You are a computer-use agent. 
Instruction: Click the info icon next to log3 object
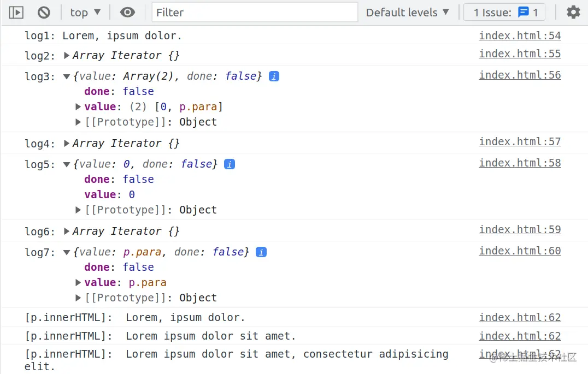(274, 76)
